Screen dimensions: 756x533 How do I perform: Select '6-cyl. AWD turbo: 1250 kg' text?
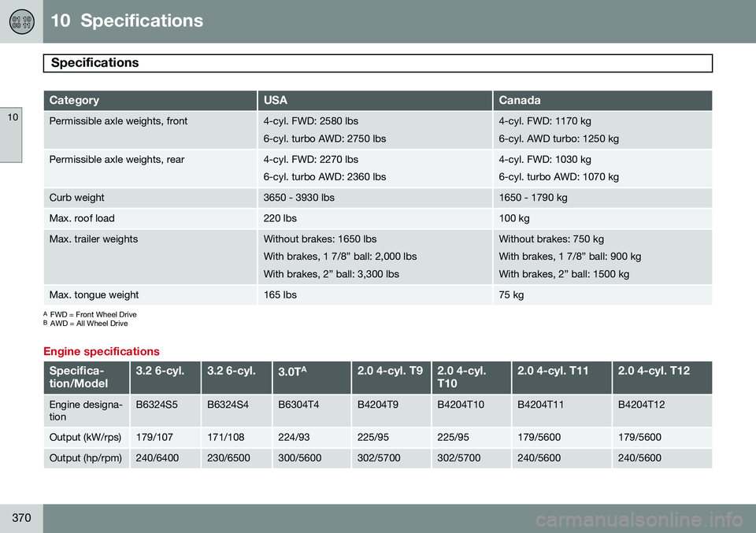click(x=559, y=139)
